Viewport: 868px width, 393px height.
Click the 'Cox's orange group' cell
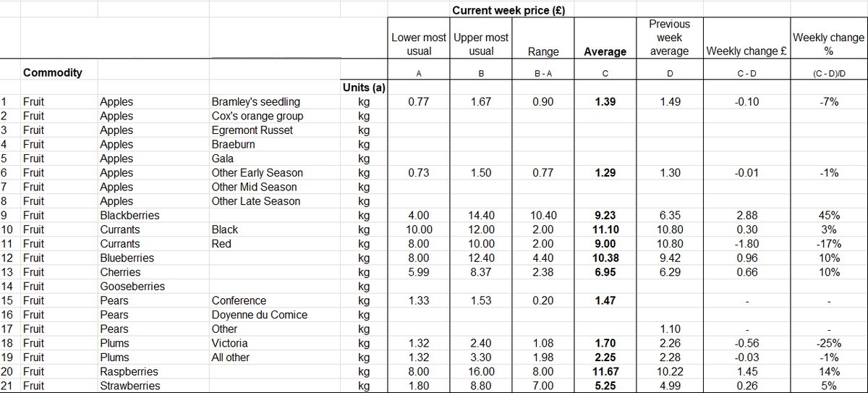coord(257,116)
